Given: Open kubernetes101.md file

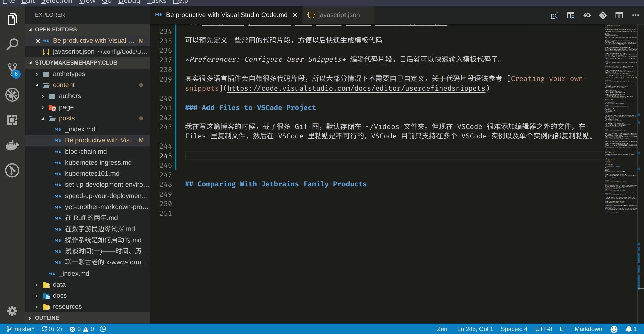Looking at the screenshot, I should point(87,174).
